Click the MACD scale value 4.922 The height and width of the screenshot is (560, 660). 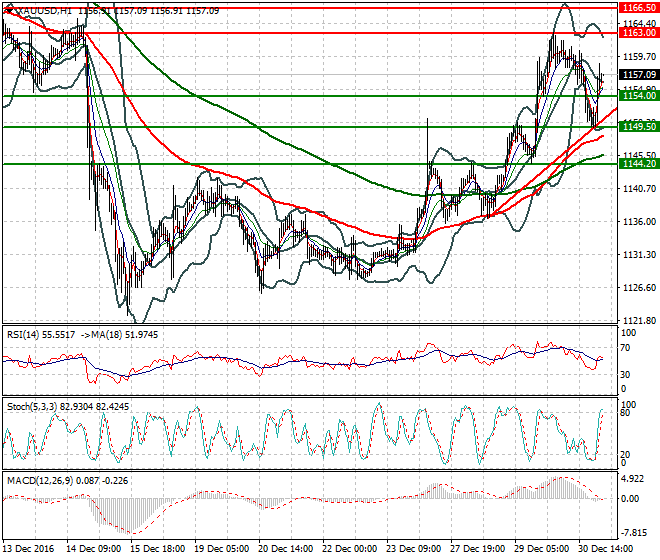pos(633,480)
